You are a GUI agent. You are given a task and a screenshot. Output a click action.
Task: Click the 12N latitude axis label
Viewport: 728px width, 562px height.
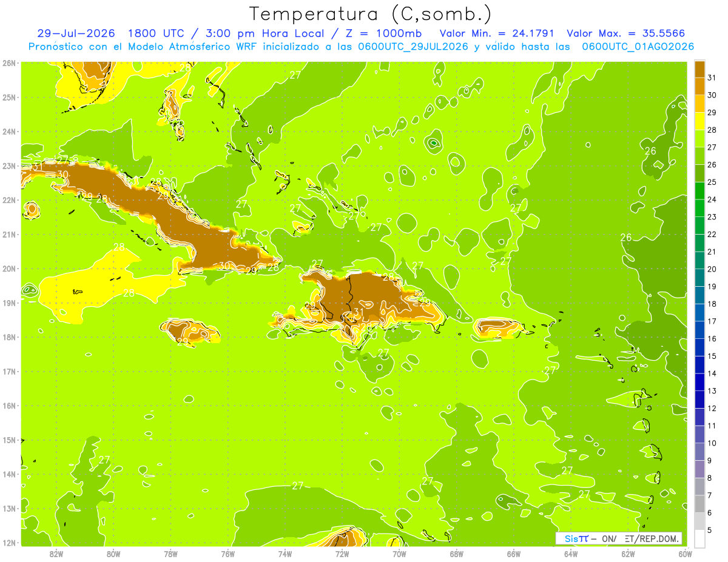pyautogui.click(x=9, y=543)
